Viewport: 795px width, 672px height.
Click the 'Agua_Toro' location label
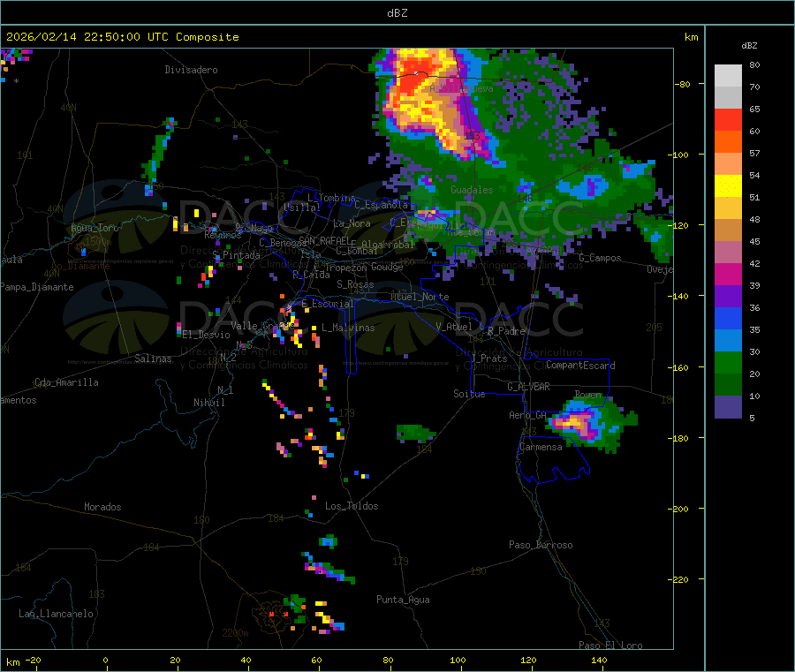click(95, 228)
